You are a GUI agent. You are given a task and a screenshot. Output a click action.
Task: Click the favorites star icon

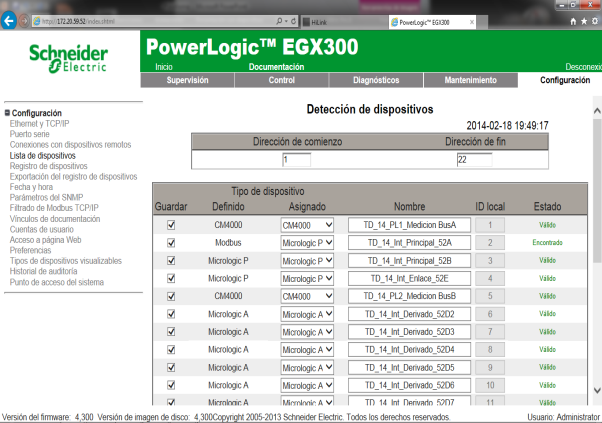(x=581, y=20)
